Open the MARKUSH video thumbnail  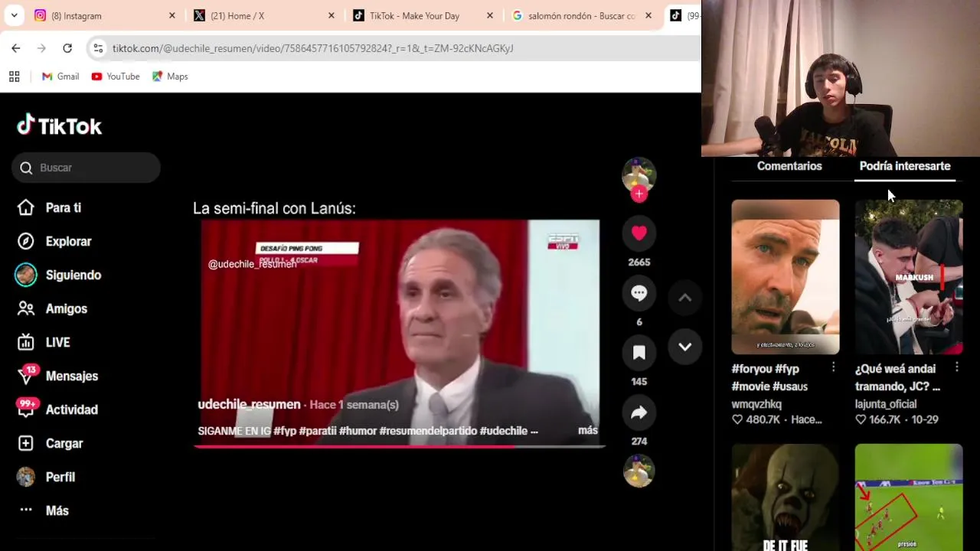point(909,277)
